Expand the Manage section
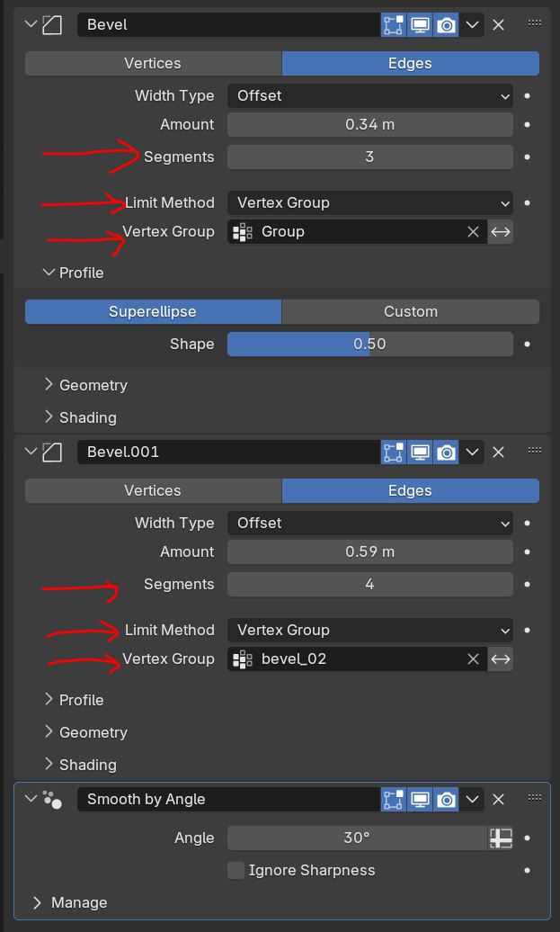 (x=78, y=902)
